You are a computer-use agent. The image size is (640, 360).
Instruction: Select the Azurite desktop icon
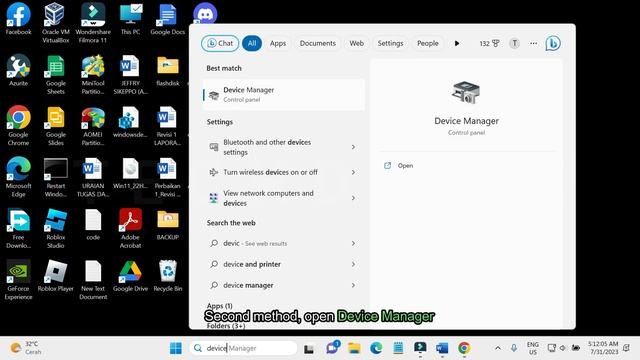coord(18,70)
